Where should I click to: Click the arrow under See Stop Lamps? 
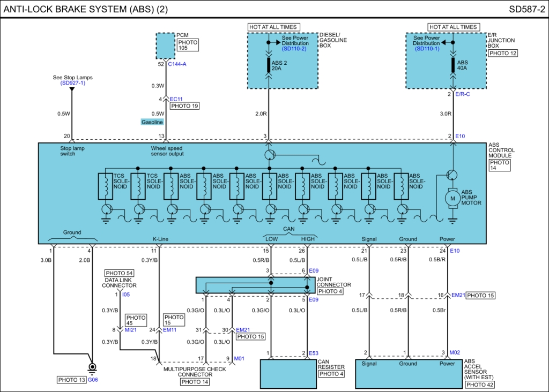[72, 89]
